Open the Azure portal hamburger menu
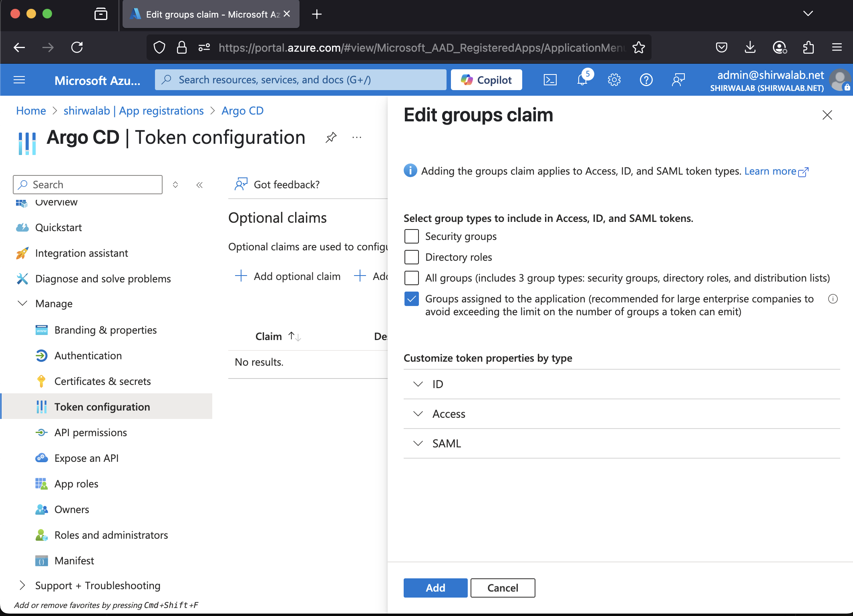The image size is (853, 616). [x=19, y=80]
